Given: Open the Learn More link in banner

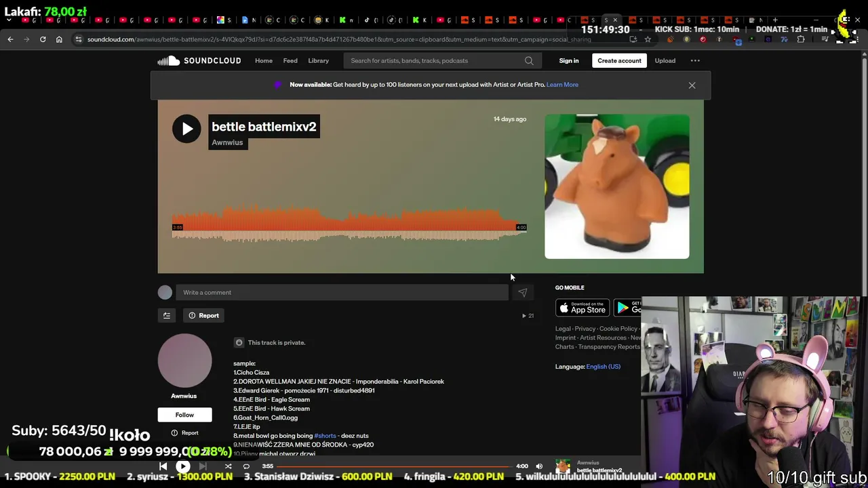Looking at the screenshot, I should tap(562, 85).
